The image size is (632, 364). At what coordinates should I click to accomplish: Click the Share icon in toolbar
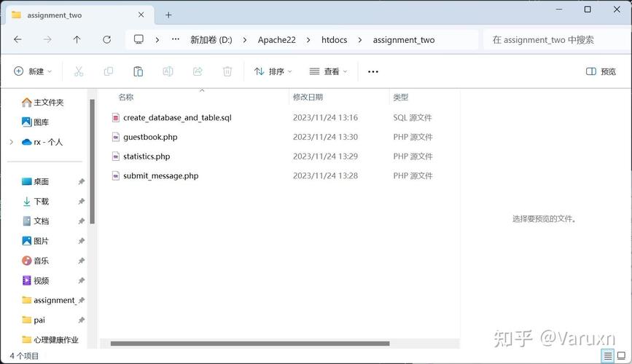[x=198, y=71]
